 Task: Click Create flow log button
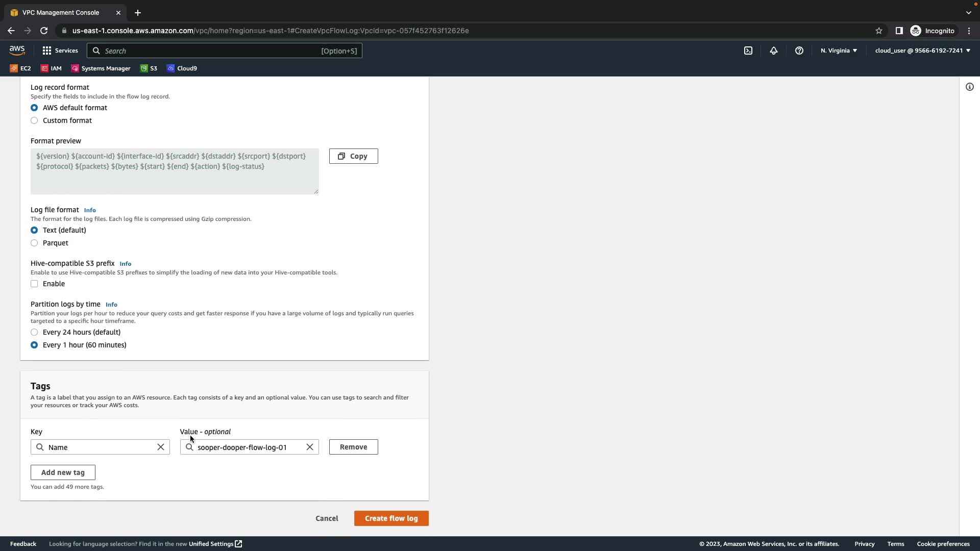click(391, 518)
